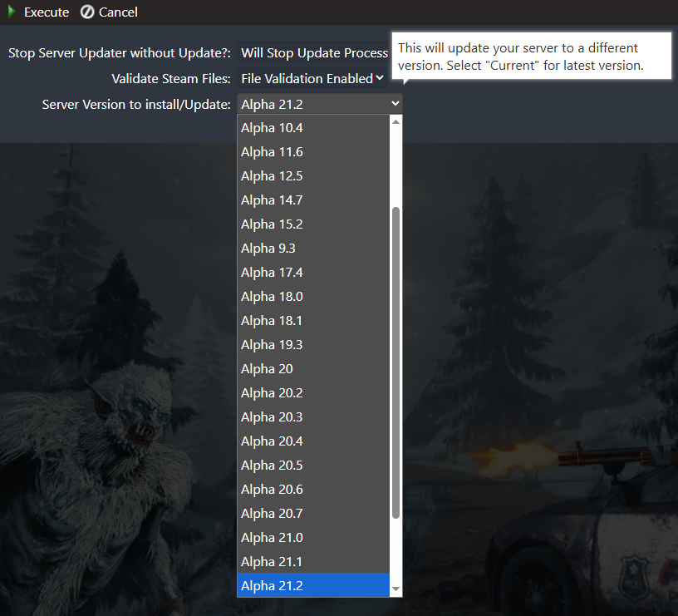Collapse the Server Version dropdown
This screenshot has height=616, width=678.
click(x=320, y=103)
